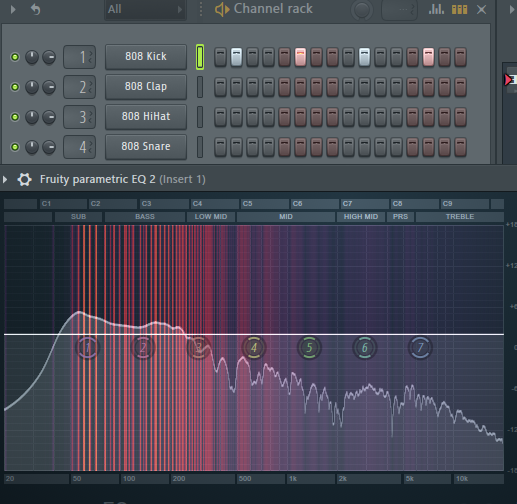The image size is (517, 504).
Task: Click the Channel rack speaker icon
Action: pyautogui.click(x=222, y=9)
